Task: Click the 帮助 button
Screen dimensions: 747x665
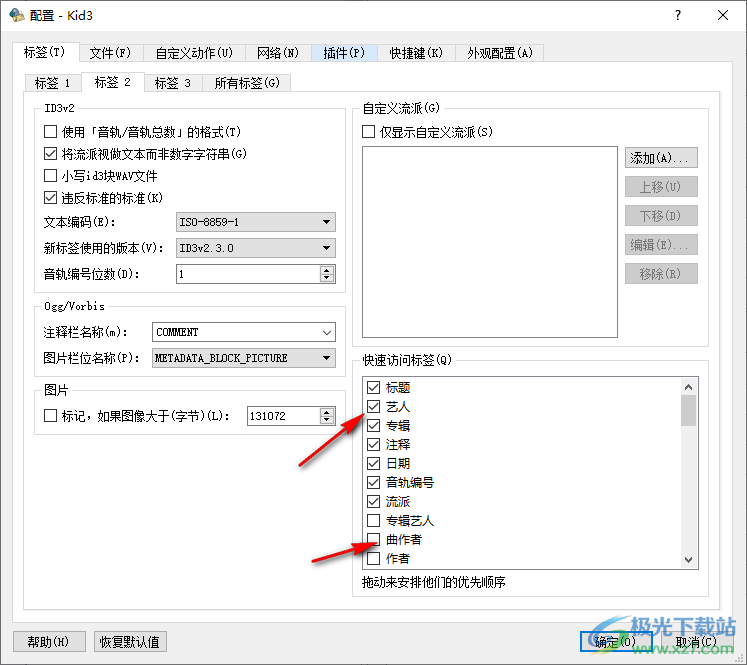Action: click(x=47, y=641)
